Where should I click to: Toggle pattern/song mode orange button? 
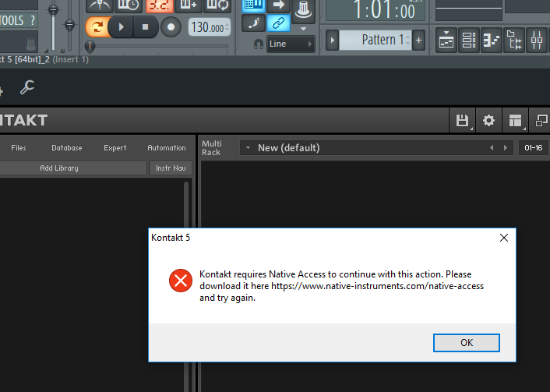pyautogui.click(x=97, y=27)
